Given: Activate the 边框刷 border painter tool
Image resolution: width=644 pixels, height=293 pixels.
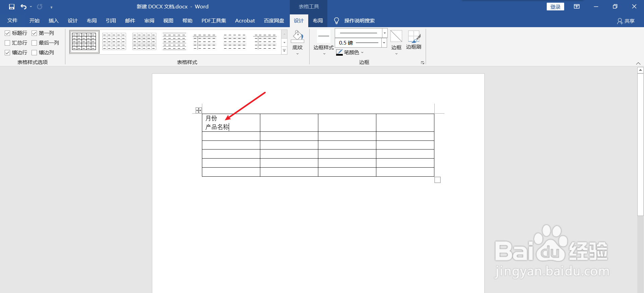Looking at the screenshot, I should click(x=414, y=40).
